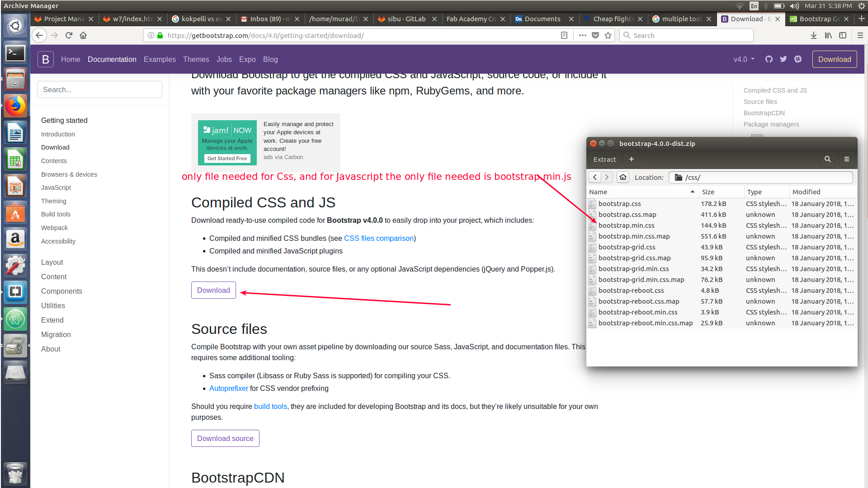Click the docs Search... input field
Screen dimensions: 868x488
[x=99, y=89]
